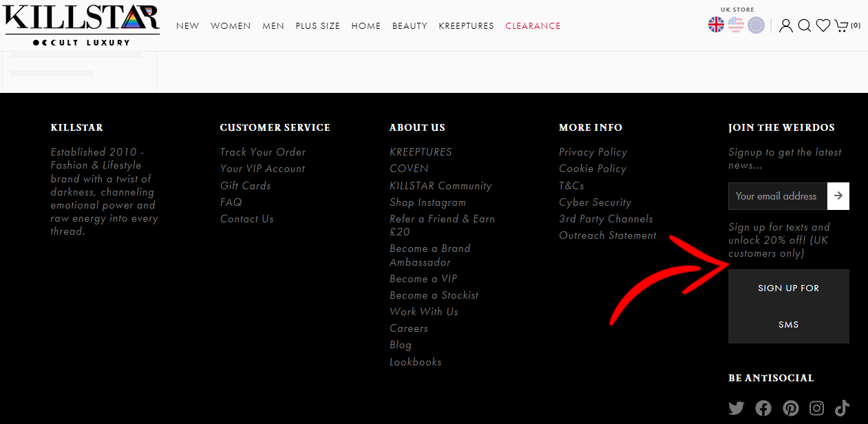Open the KREEPTURES nav menu item
Image resolution: width=868 pixels, height=424 pixels.
466,26
